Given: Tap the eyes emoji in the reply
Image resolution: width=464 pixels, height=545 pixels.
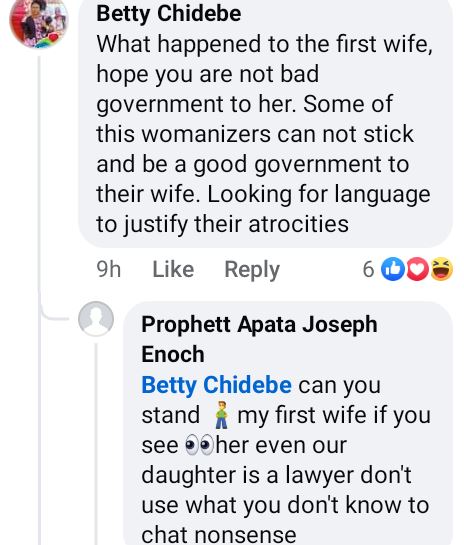Looking at the screenshot, I should pos(199,445).
